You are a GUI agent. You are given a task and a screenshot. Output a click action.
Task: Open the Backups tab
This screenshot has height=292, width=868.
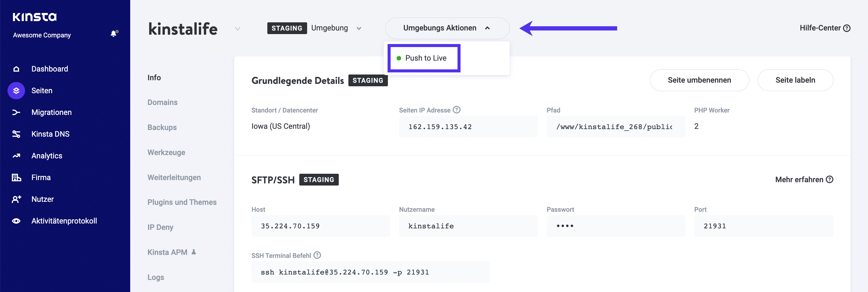[x=162, y=127]
